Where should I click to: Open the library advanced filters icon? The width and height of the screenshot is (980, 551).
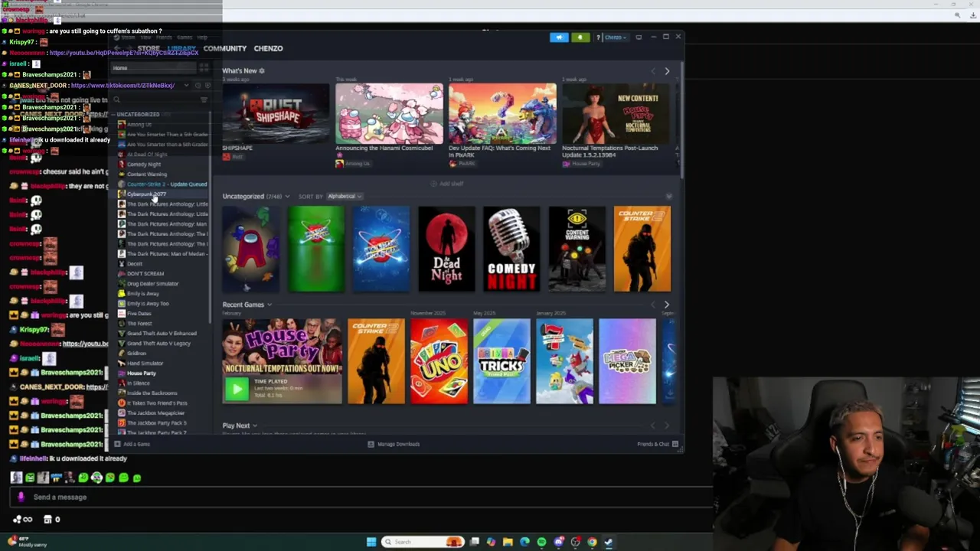(204, 100)
